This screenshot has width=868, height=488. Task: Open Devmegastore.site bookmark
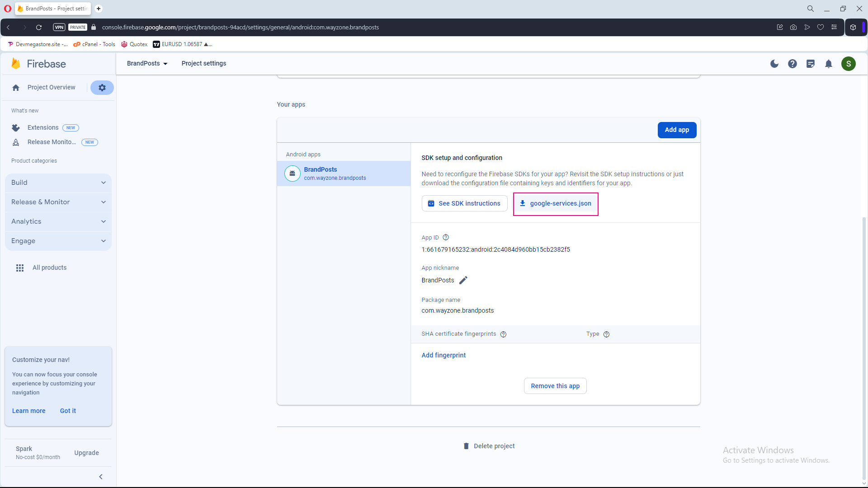(38, 44)
